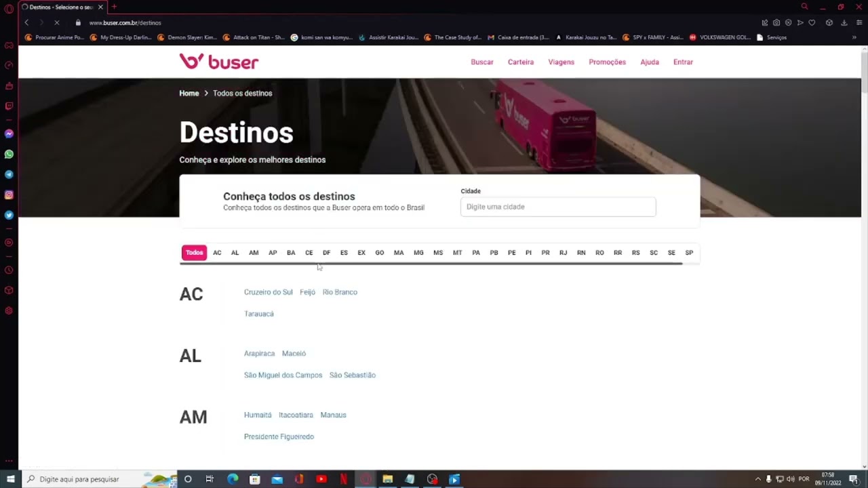Open the Task View taskbar button
This screenshot has height=488, width=868.
click(x=210, y=479)
